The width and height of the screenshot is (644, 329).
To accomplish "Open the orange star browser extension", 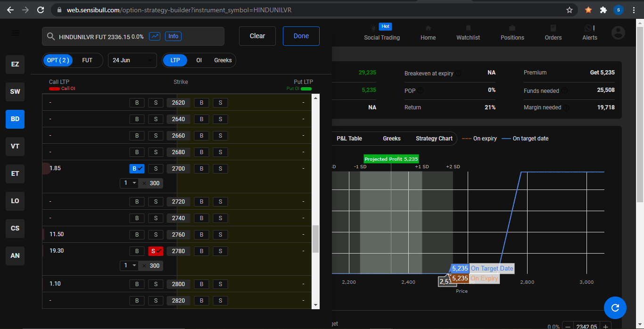I will (588, 9).
